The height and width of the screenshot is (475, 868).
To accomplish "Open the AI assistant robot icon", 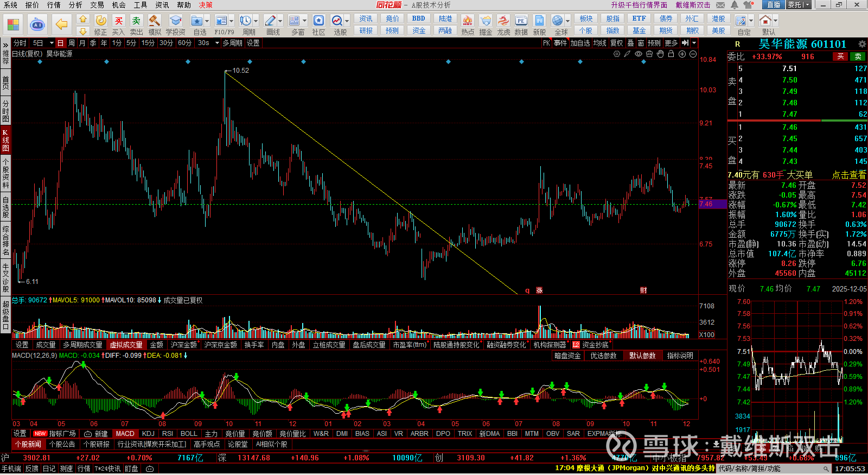I will (x=37, y=25).
